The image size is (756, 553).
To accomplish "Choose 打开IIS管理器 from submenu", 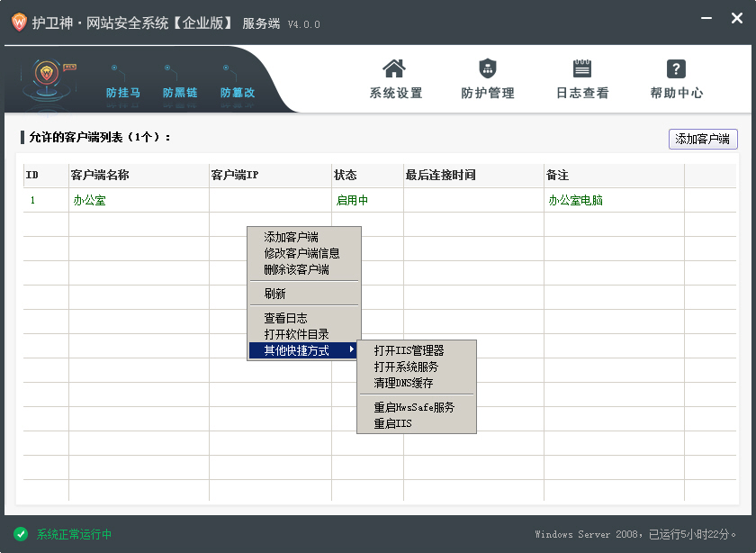I will point(409,350).
